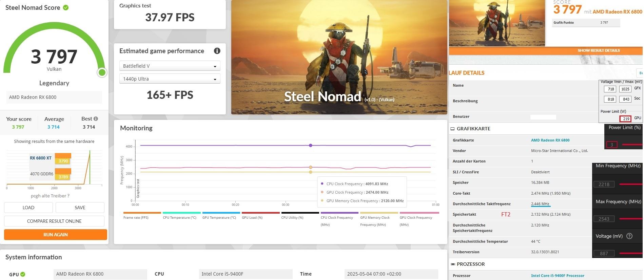
Task: Open the AMD Radeon RX 6800 Grafikkarte link
Action: (x=550, y=140)
